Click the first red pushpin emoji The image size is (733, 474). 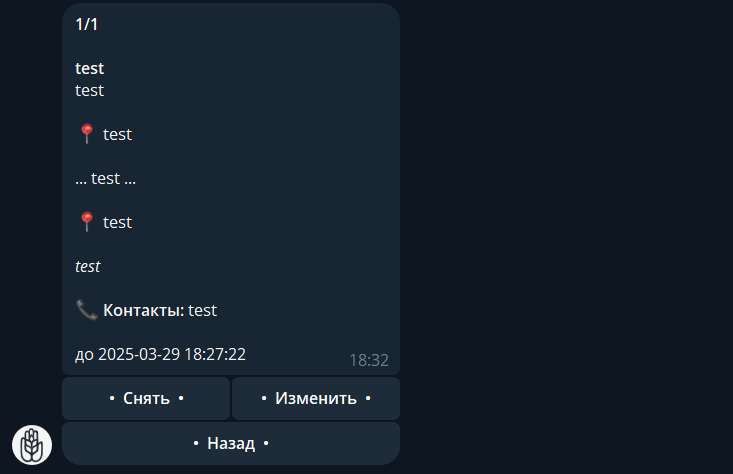86,134
